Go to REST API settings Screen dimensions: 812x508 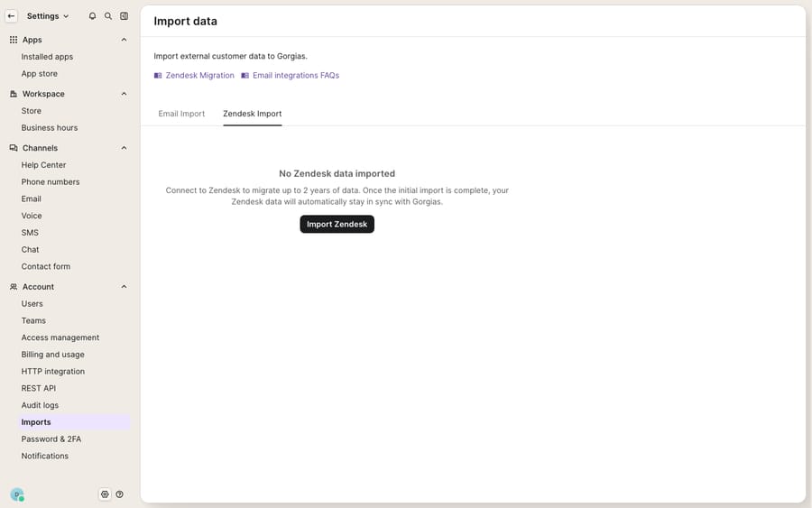(38, 388)
